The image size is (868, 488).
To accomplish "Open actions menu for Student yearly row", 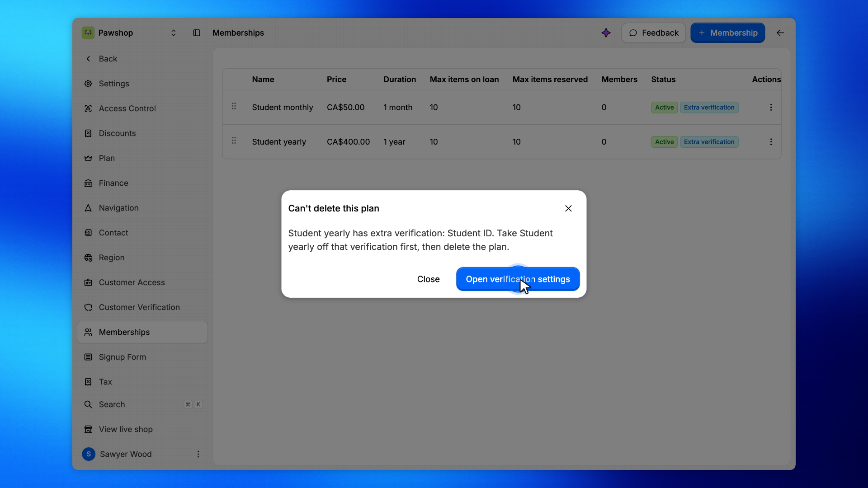I will click(x=771, y=142).
